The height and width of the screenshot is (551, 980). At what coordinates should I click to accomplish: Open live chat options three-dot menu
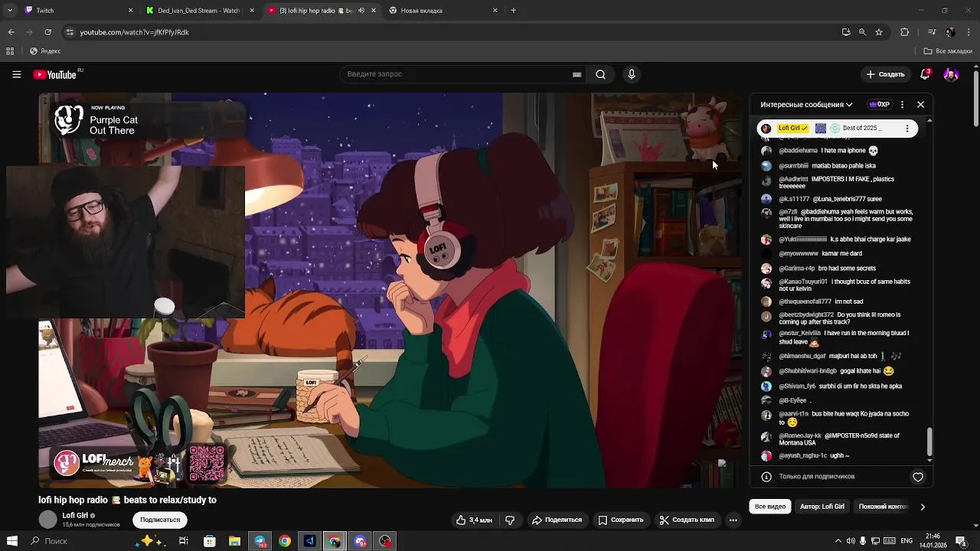pos(902,104)
